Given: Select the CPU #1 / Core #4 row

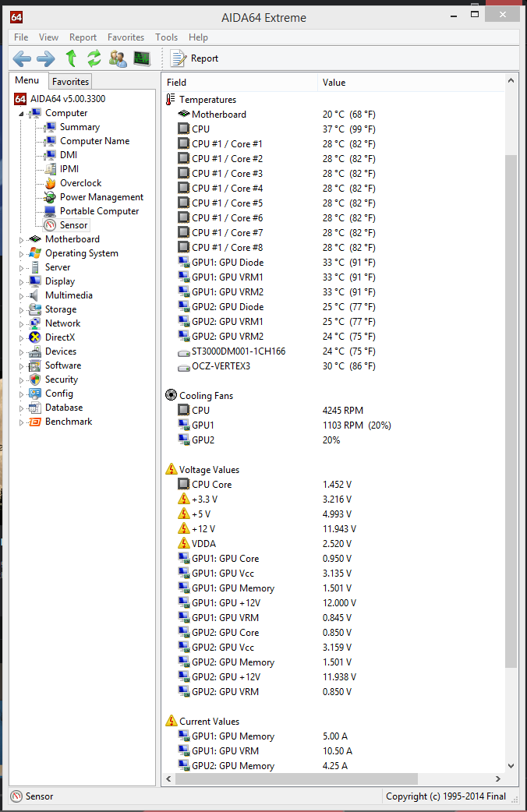Looking at the screenshot, I should pos(334,189).
